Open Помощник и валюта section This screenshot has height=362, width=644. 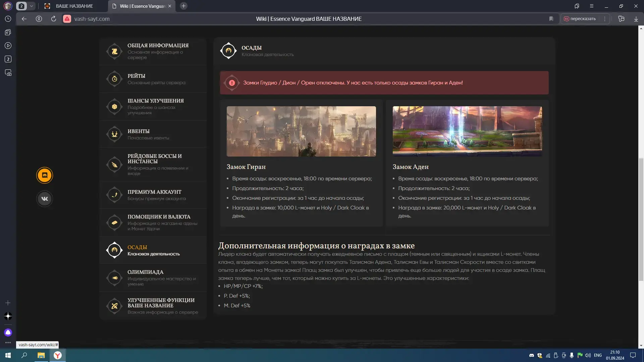[153, 223]
